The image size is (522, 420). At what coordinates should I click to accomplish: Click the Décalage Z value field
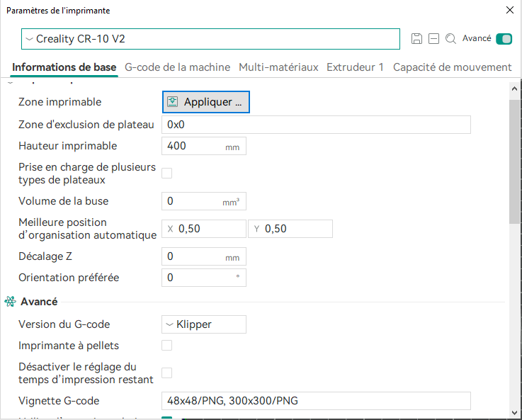(x=204, y=256)
